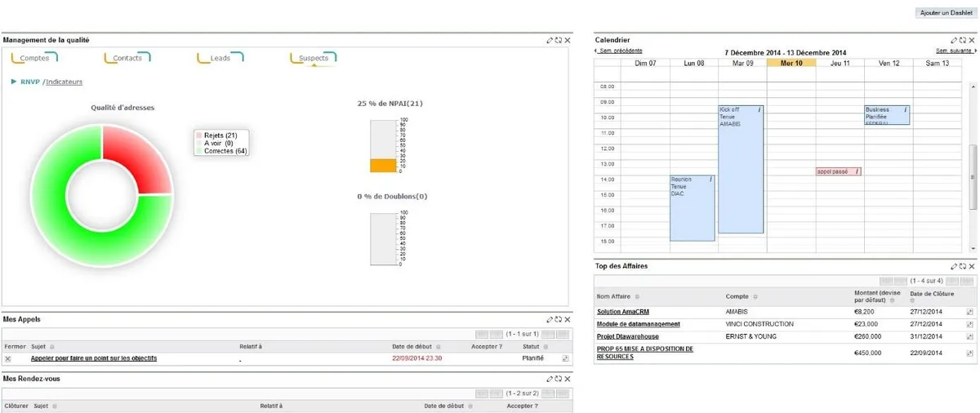Show info for Reunion DIAC event

(x=710, y=179)
